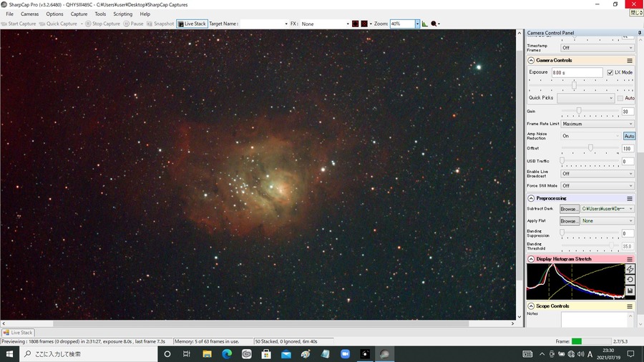The image size is (644, 362).
Task: Open Task View in the taskbar
Action: (187, 354)
